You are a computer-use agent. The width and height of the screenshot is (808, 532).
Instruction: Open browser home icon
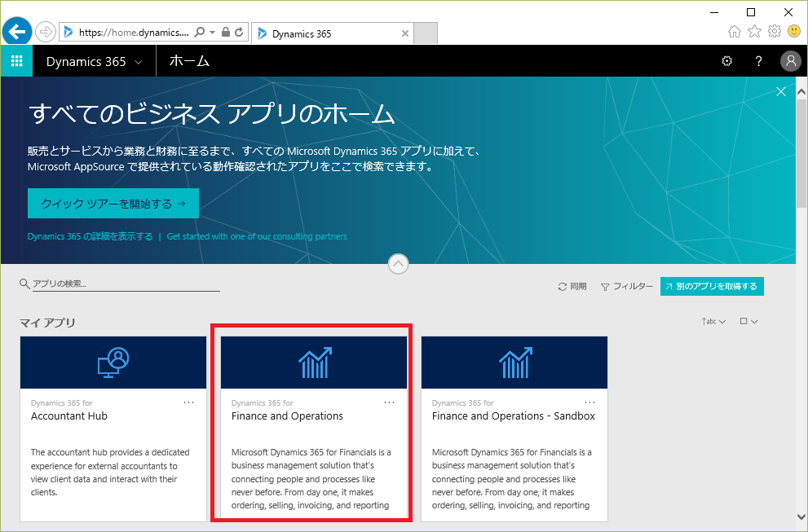pos(735,32)
